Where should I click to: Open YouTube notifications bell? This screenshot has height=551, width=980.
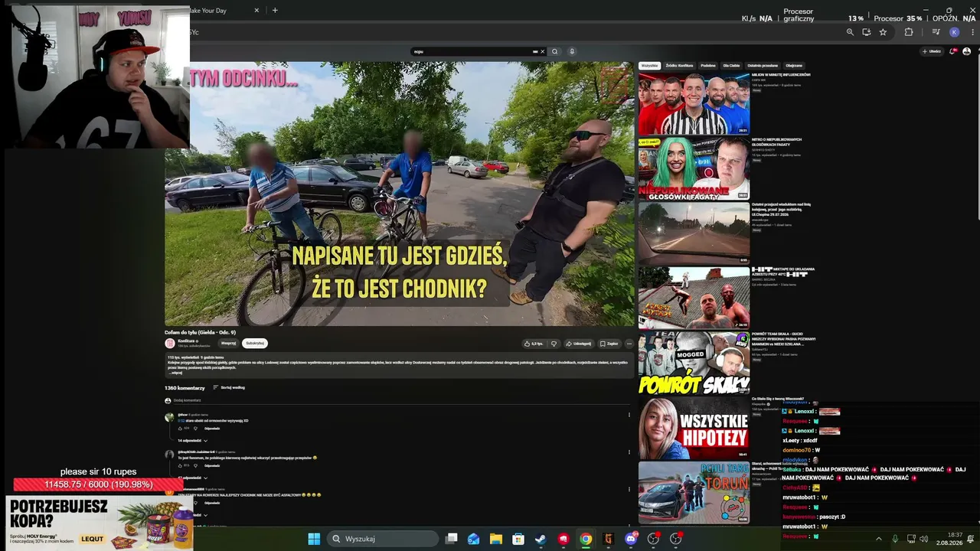coord(952,51)
